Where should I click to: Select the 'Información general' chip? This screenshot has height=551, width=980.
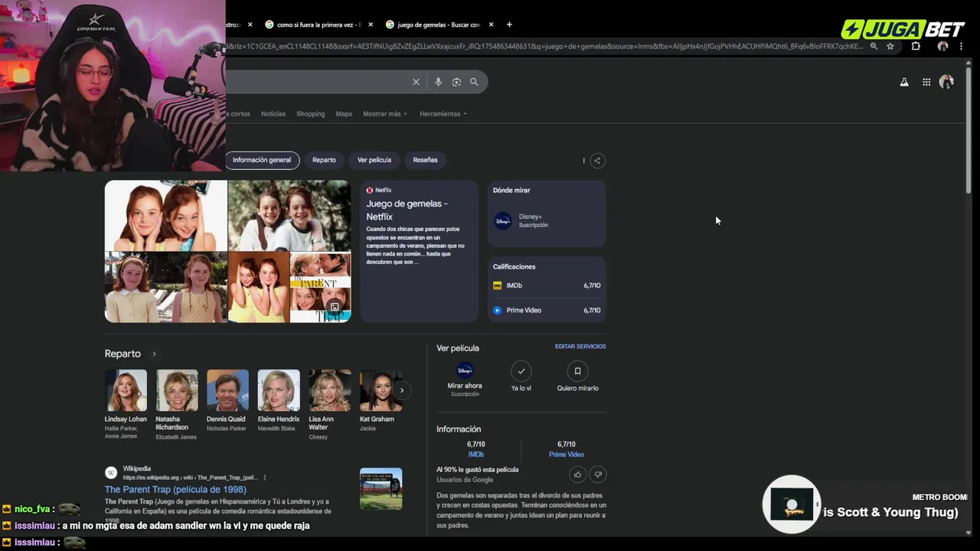pyautogui.click(x=262, y=160)
